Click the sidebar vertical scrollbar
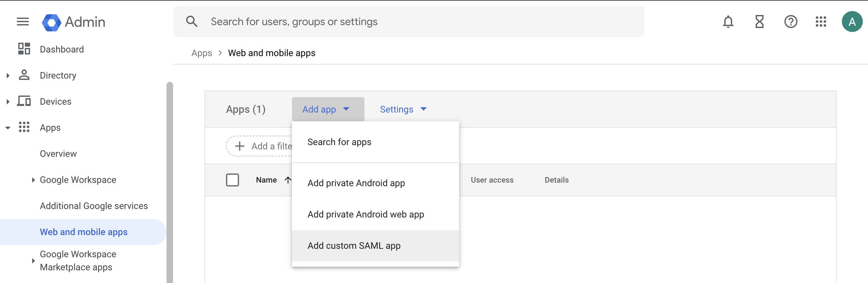868x283 pixels. point(169,182)
